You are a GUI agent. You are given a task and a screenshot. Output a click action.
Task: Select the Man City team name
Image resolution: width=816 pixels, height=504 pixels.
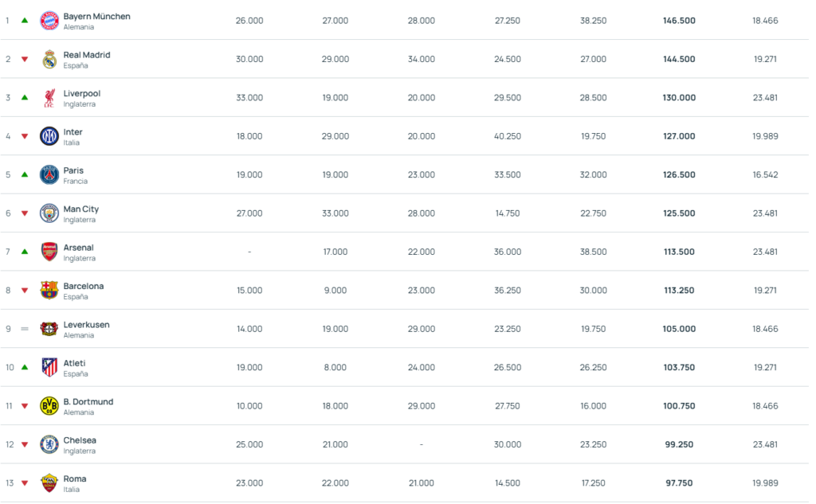[81, 209]
